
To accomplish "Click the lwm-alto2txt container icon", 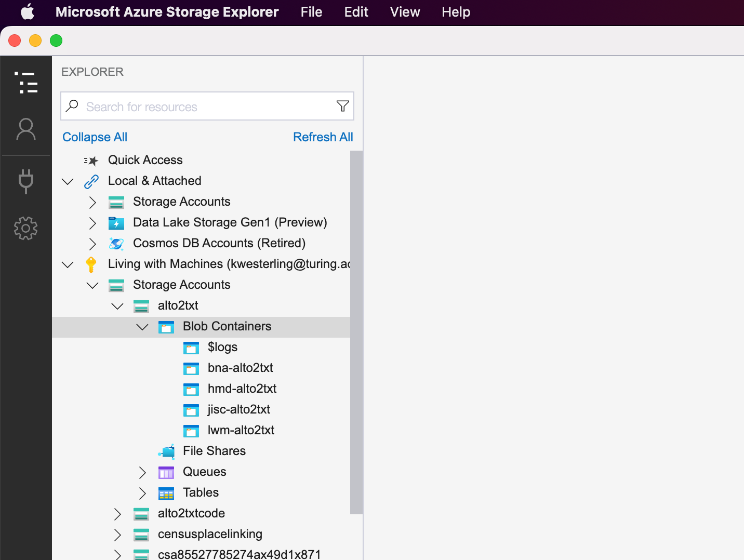I will coord(191,431).
